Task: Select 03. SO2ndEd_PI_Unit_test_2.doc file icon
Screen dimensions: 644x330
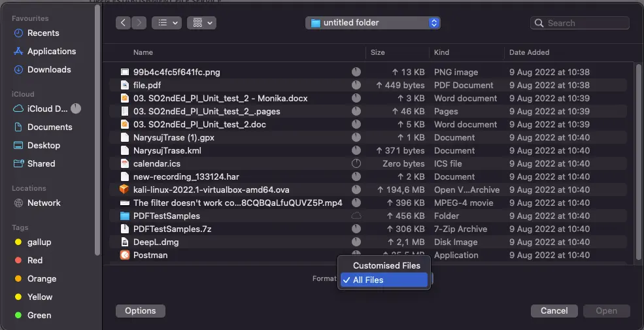Action: 124,124
